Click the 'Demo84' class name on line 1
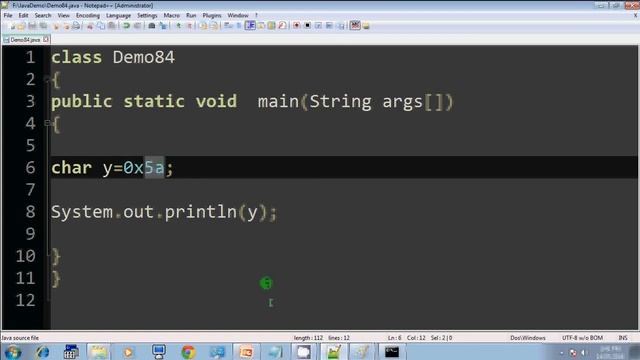640x360 pixels. (144, 57)
